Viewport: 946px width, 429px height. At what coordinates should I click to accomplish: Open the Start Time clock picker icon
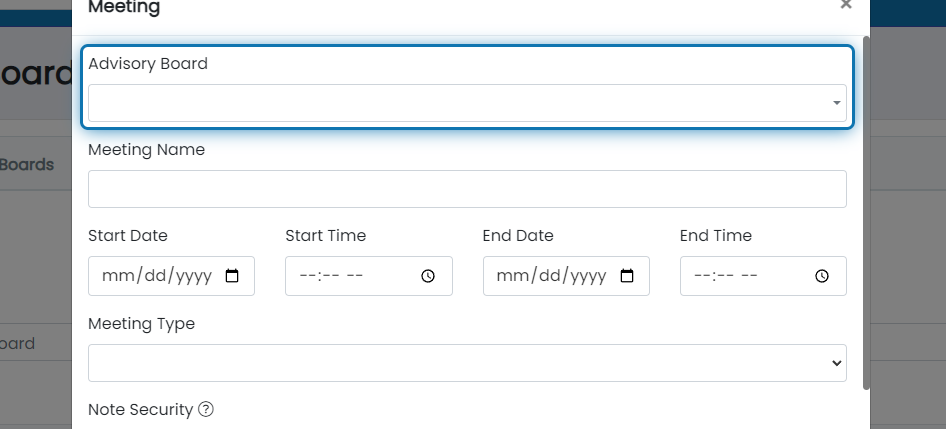(x=428, y=276)
